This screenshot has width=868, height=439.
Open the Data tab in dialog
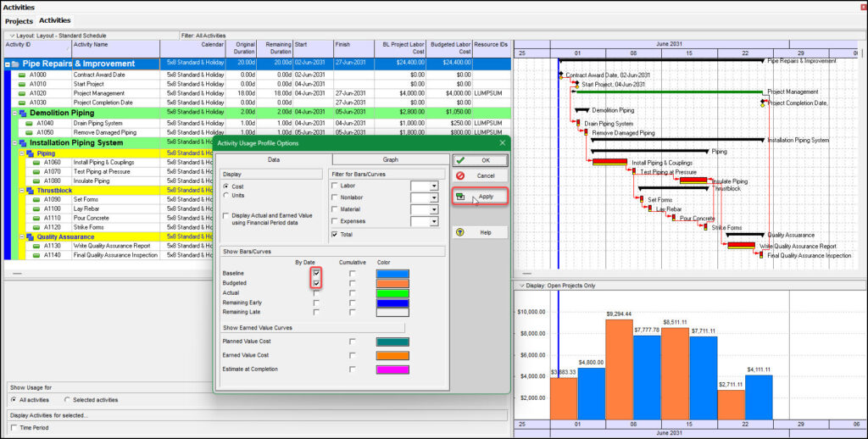point(274,159)
